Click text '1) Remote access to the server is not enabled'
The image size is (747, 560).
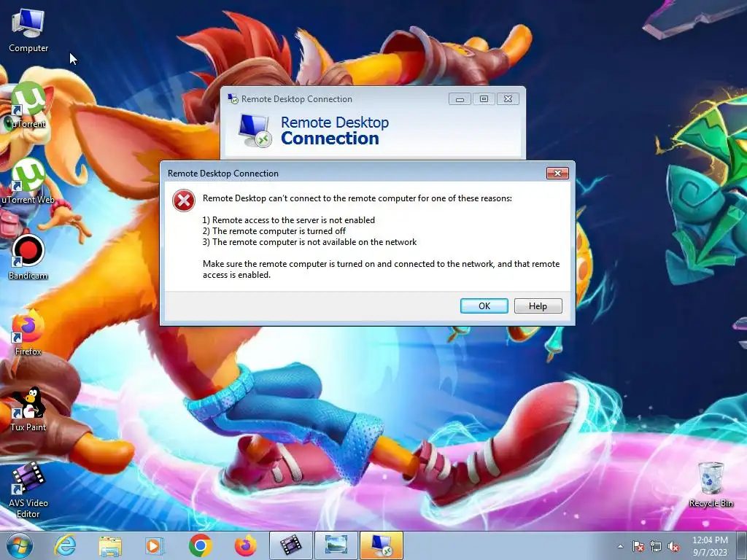pos(289,220)
